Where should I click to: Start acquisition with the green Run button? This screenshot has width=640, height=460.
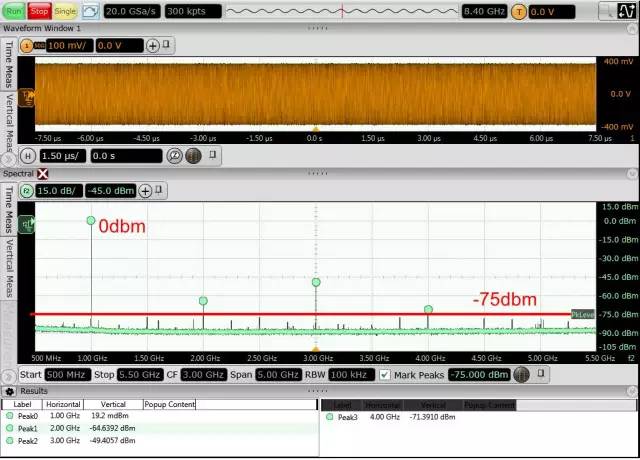pos(14,11)
